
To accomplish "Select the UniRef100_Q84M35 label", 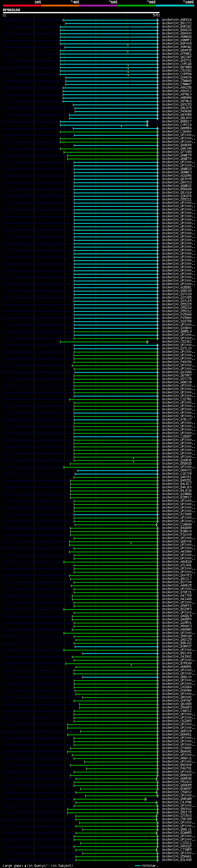I will tap(176, 50).
